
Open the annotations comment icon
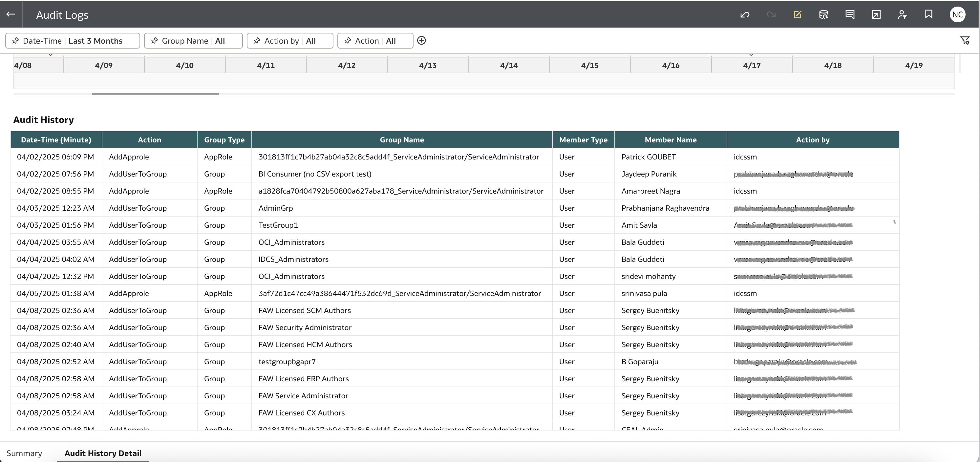[849, 14]
